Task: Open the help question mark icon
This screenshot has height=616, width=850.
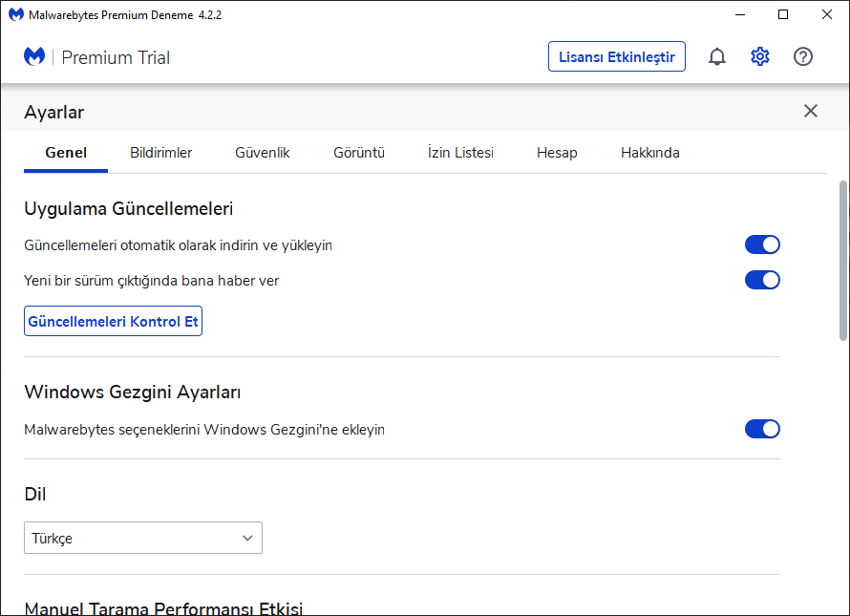Action: [803, 56]
